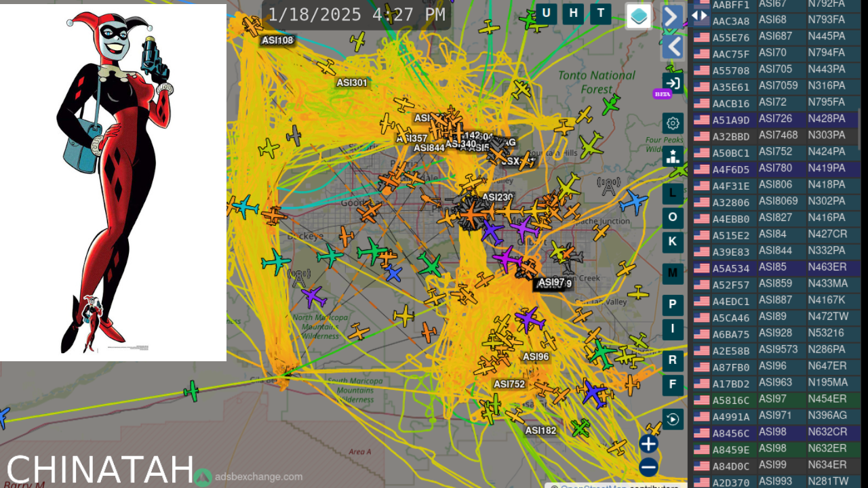Screen dimensions: 868x488
Task: Click registration N4167K in the table
Action: click(x=827, y=300)
